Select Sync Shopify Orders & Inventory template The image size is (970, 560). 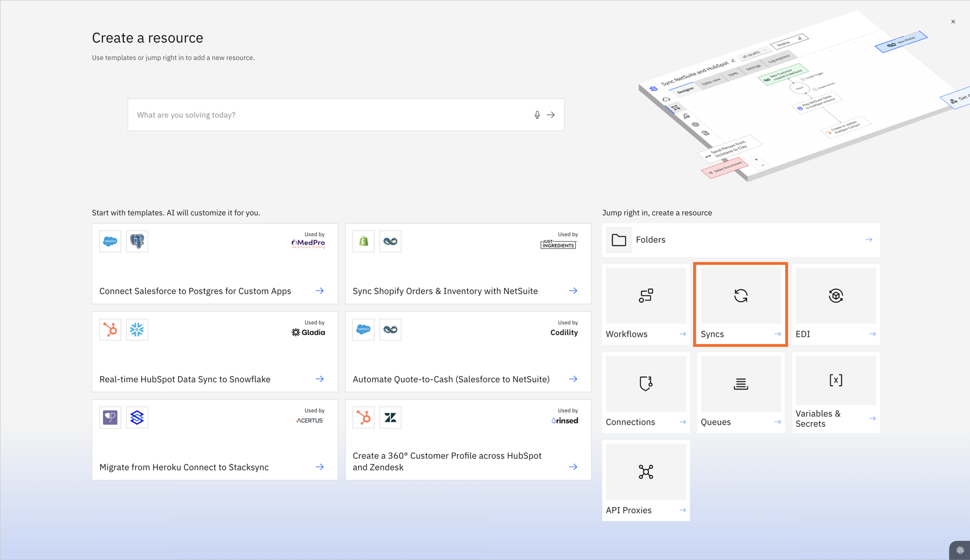[468, 264]
